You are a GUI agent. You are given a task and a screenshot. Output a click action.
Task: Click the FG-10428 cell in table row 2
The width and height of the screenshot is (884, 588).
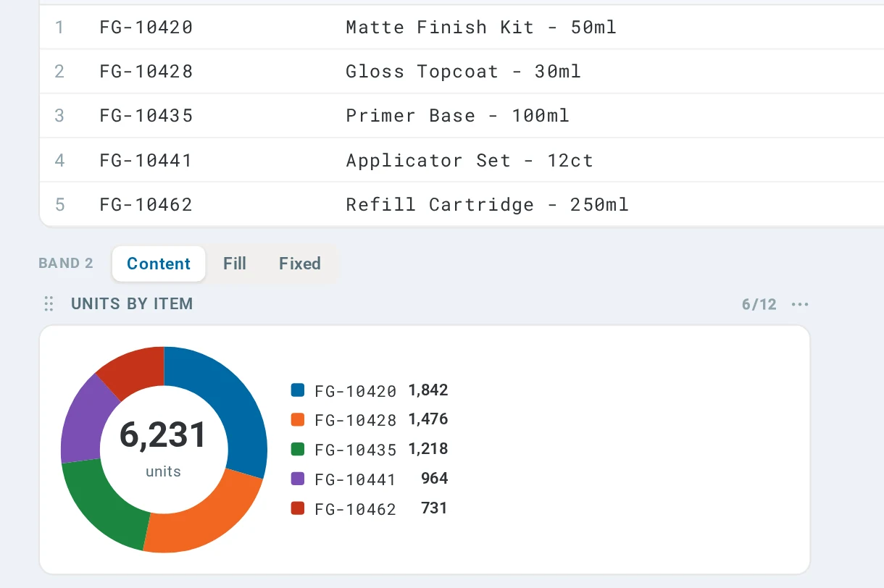(x=146, y=72)
